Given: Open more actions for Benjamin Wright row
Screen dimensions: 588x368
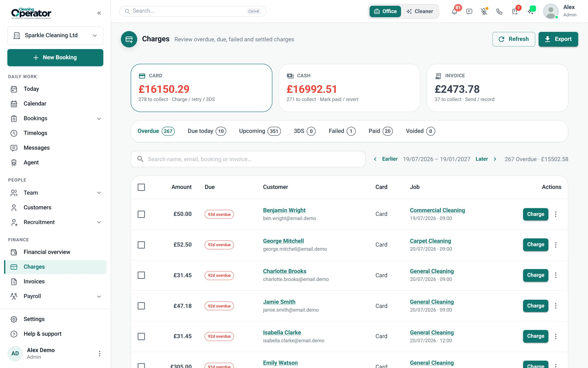Looking at the screenshot, I should (556, 214).
